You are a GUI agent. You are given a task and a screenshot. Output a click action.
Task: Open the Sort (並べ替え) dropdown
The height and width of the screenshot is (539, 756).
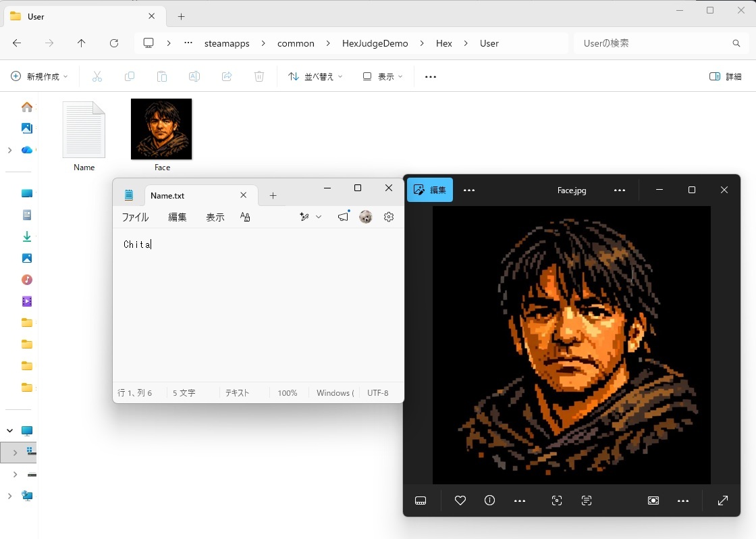pyautogui.click(x=315, y=76)
